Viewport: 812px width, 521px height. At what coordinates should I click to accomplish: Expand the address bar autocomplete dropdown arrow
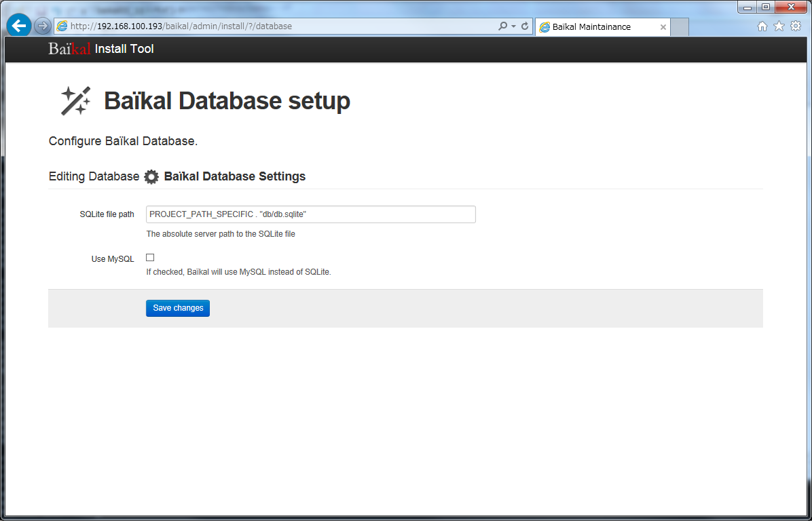click(x=513, y=26)
